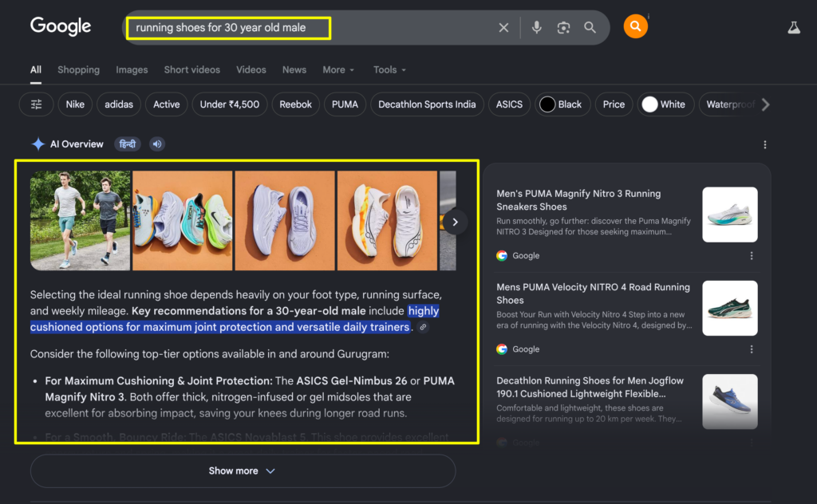Switch to the News tab
Viewport: 817px width, 504px height.
(x=294, y=69)
